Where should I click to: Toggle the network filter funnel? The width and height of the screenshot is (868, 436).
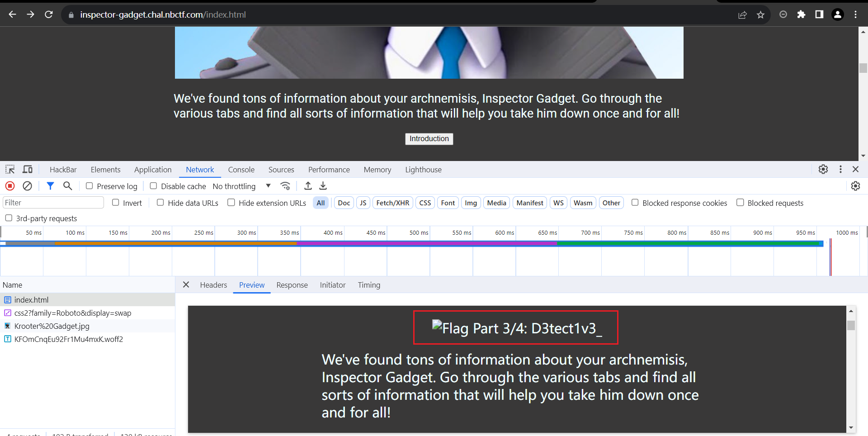point(50,186)
